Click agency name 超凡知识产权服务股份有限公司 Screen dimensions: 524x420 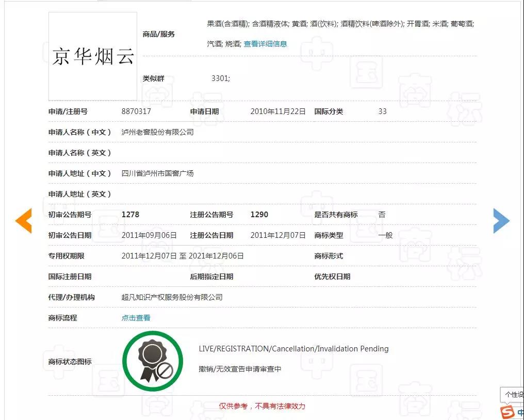pos(172,297)
